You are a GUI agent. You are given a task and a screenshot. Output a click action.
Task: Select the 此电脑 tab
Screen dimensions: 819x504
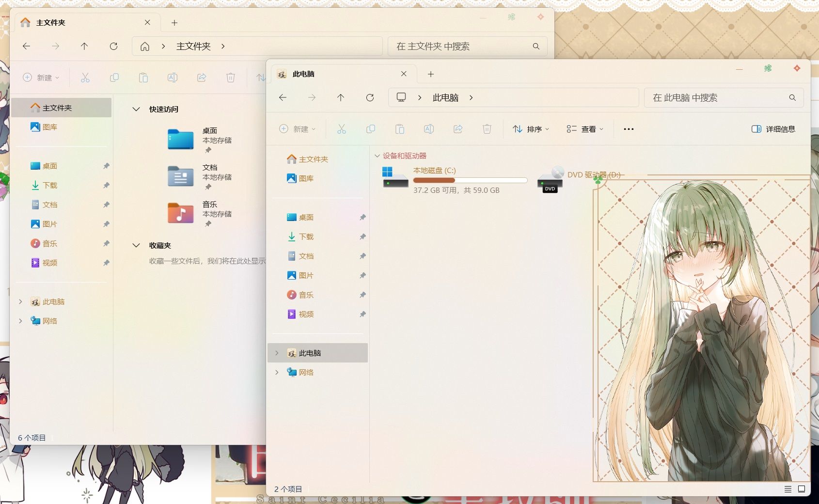click(343, 74)
